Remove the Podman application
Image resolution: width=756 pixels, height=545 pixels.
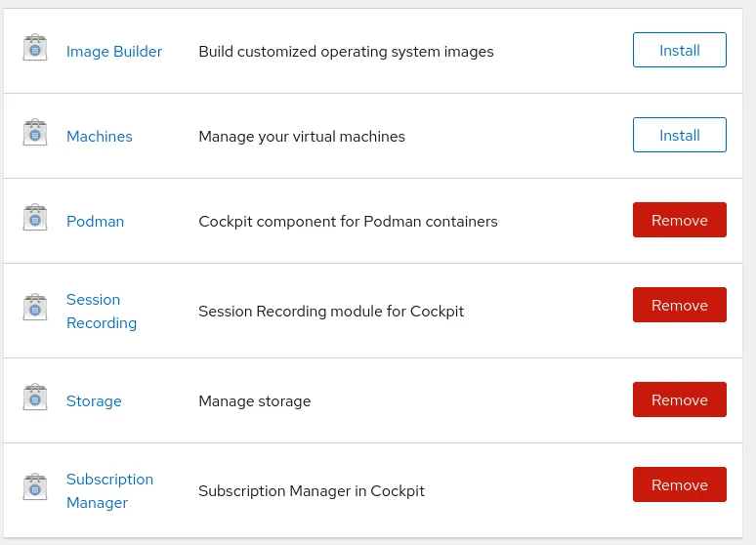click(679, 221)
